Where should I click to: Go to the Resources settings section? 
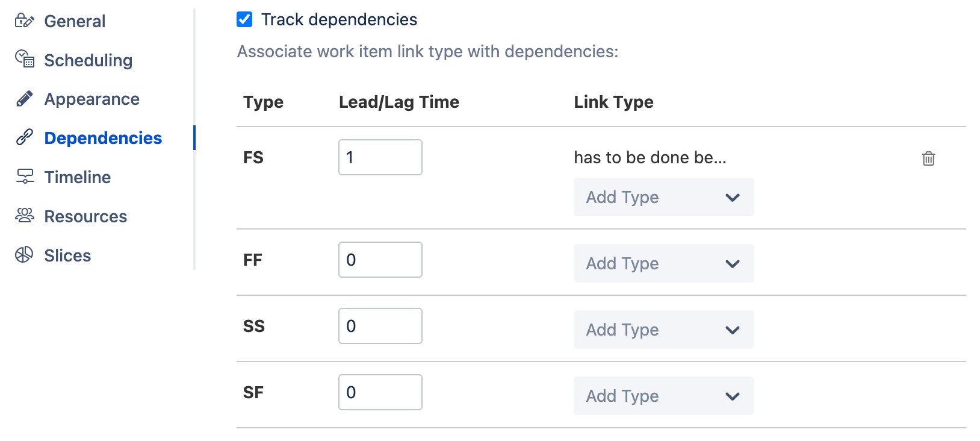click(85, 216)
